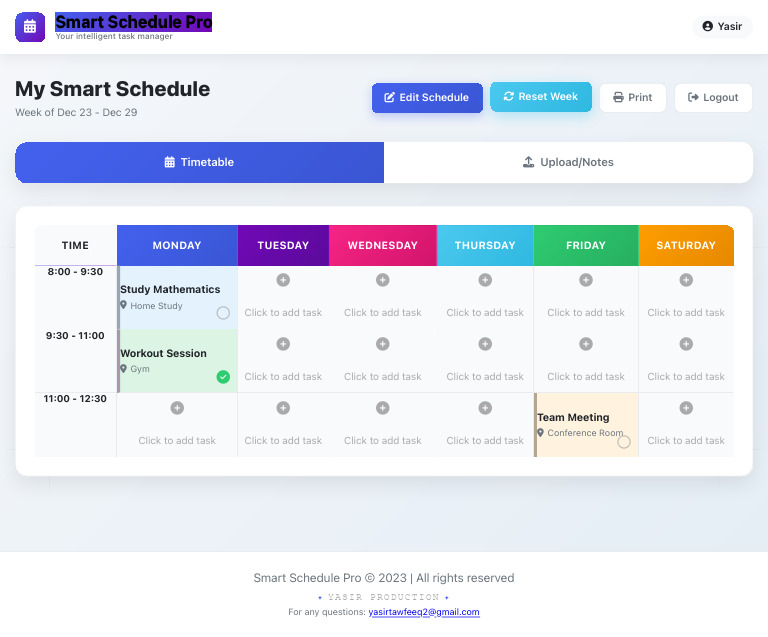Add task Saturday 8:00 - 9:30 plus icon
The image size is (768, 637).
pos(686,280)
